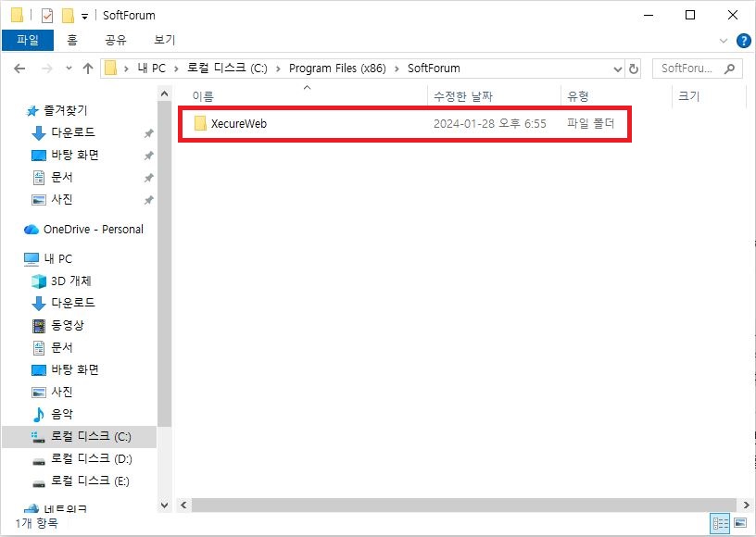Click the address bar folder icon
Viewport: 756px width, 537px height.
pos(111,69)
